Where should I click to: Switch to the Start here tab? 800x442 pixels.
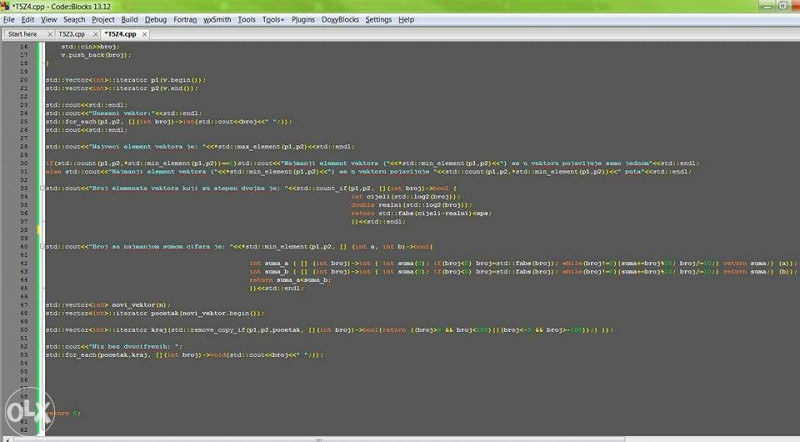click(23, 34)
